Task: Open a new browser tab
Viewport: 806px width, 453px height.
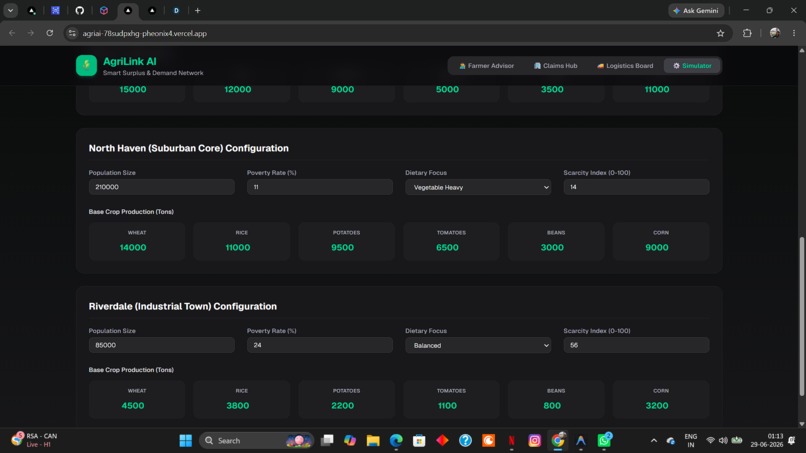Action: (x=197, y=10)
